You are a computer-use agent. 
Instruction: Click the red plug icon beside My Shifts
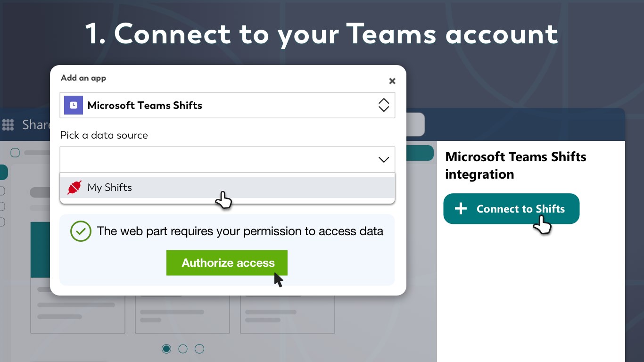(74, 188)
